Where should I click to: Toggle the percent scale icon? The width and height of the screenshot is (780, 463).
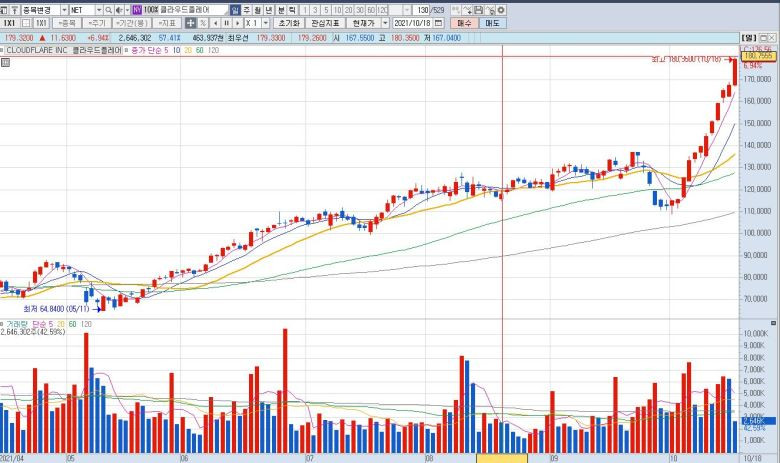pyautogui.click(x=203, y=23)
